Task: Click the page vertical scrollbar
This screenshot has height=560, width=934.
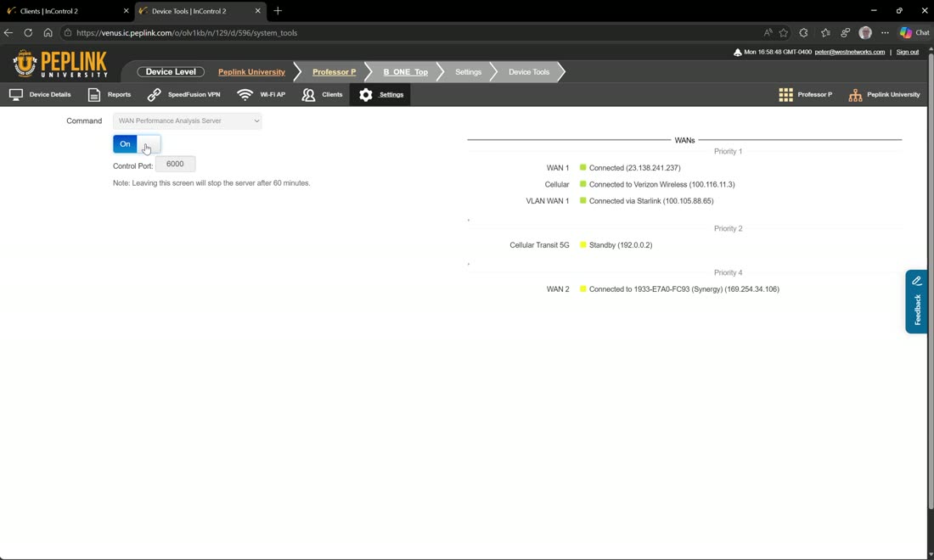Action: (x=931, y=280)
